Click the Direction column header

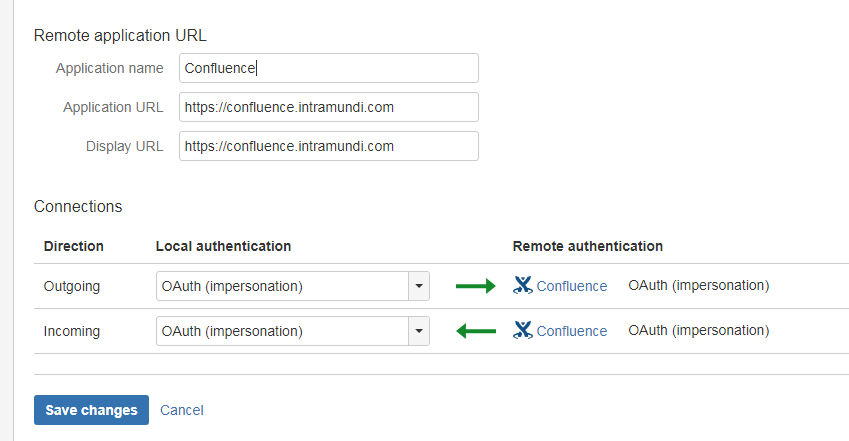(x=74, y=246)
